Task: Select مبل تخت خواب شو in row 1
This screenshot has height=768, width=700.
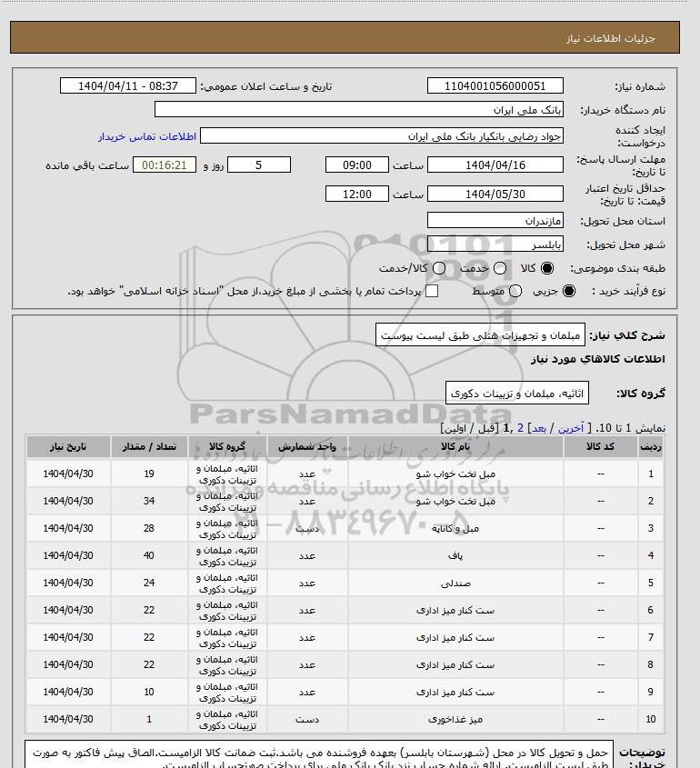Action: 455,474
